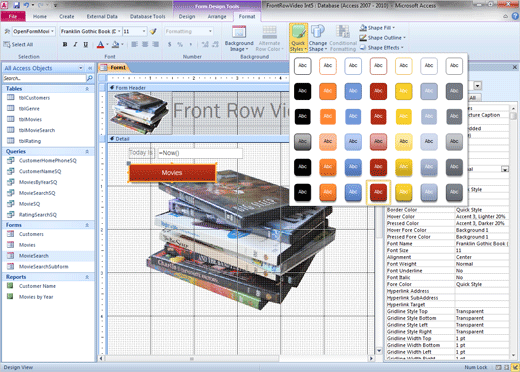The height and width of the screenshot is (372, 520).
Task: Click the =Now() text box
Action: coord(200,153)
